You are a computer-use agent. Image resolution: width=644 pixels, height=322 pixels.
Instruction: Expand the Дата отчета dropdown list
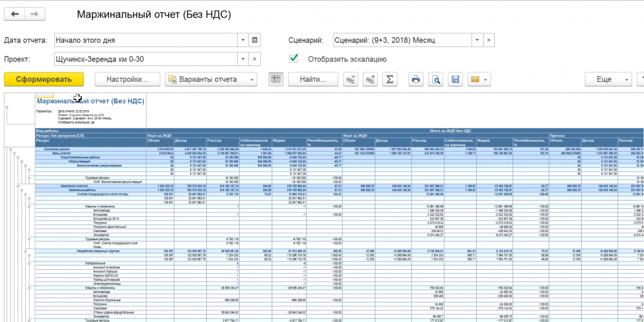point(242,40)
